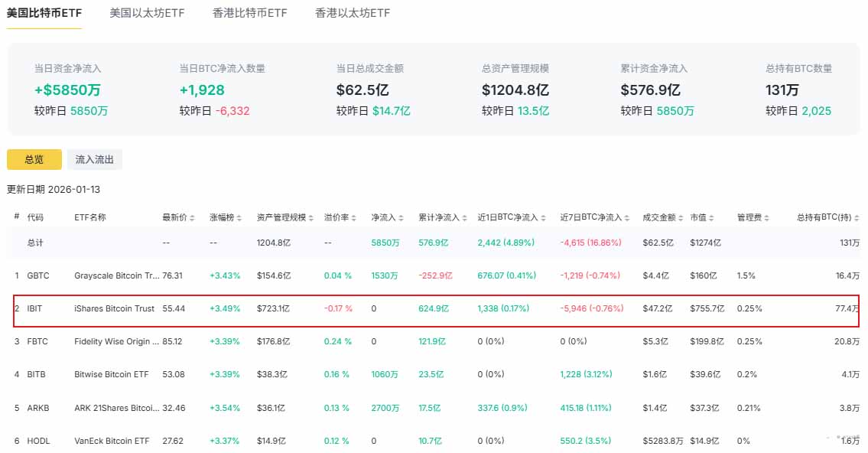
Task: Click GBTC price 76.31
Action: [173, 275]
